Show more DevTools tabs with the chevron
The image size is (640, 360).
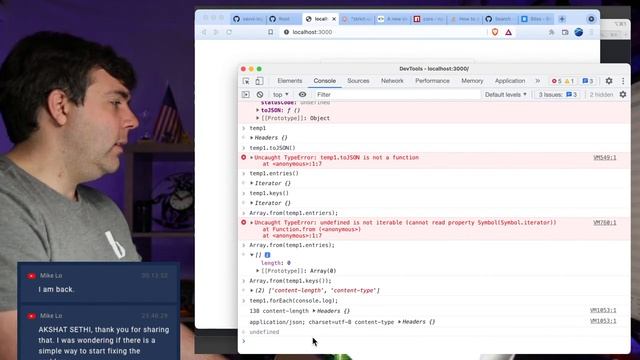click(538, 81)
